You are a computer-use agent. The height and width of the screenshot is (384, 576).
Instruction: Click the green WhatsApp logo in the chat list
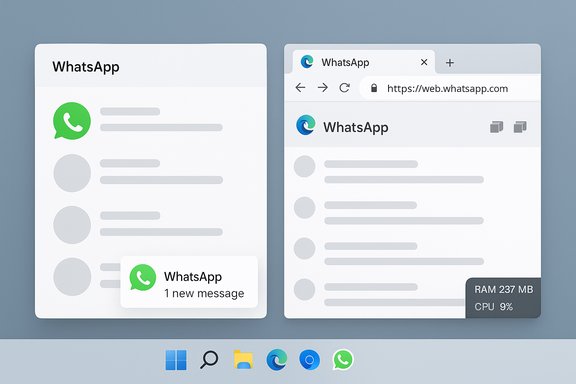click(72, 121)
